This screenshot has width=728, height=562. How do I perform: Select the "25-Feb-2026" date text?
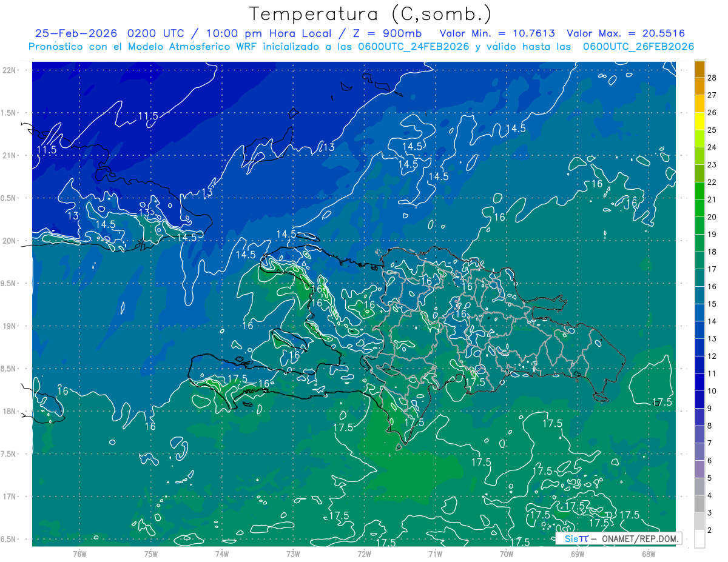pos(77,33)
